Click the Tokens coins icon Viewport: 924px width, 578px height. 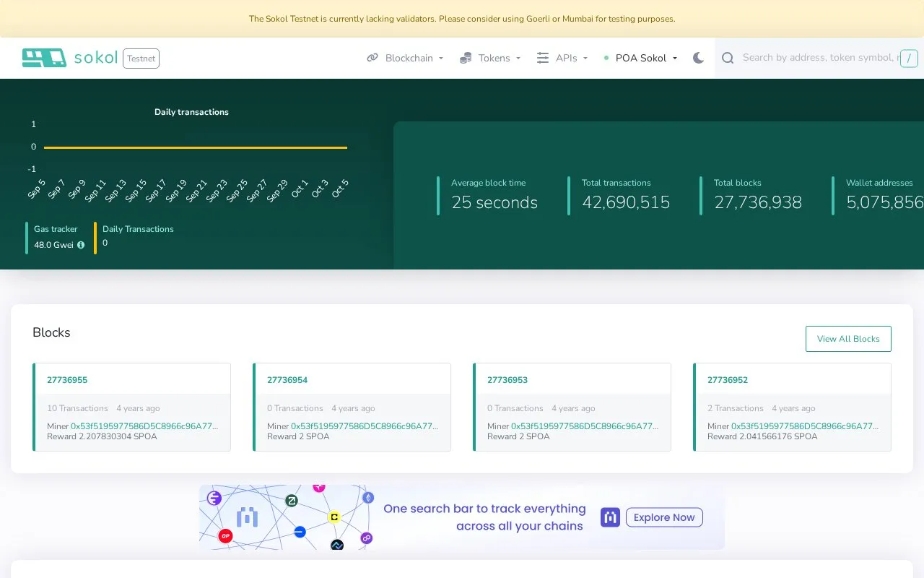point(466,58)
